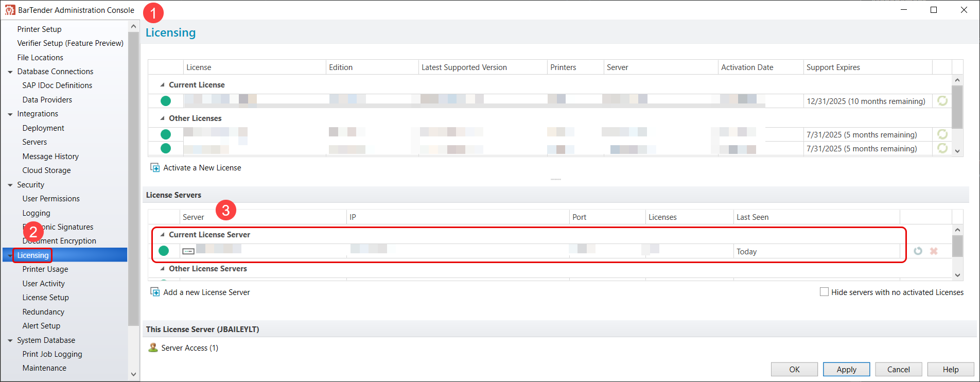Sort license servers by IP column header

(458, 217)
